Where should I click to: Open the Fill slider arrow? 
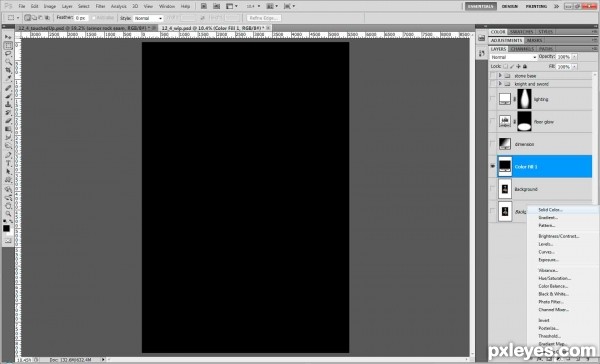(x=574, y=67)
